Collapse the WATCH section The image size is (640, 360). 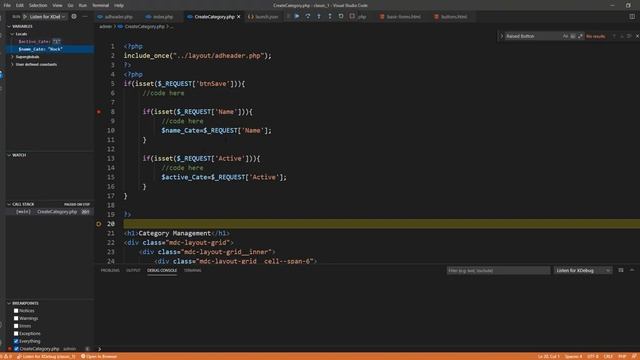click(9, 155)
